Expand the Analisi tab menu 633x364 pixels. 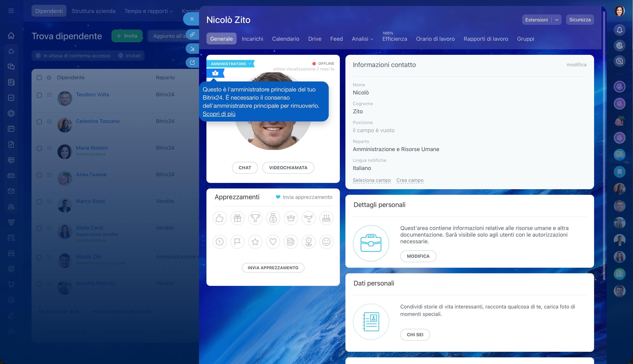click(x=362, y=39)
